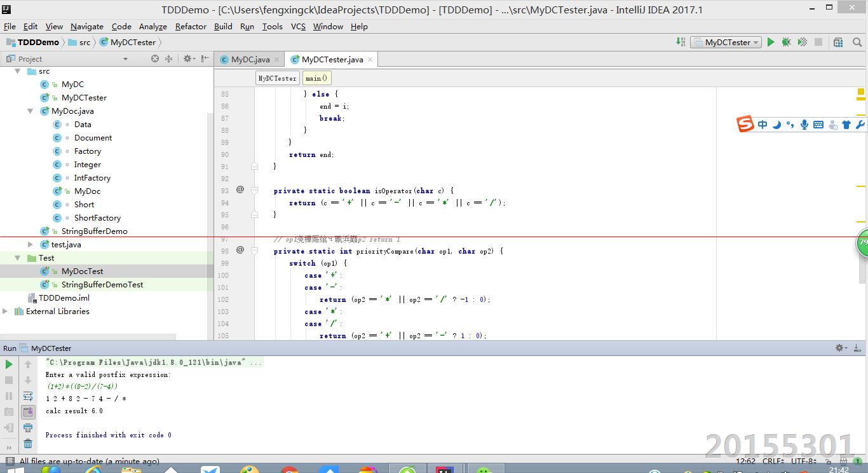Open Run panel gear settings dropdown
This screenshot has width=868, height=473.
click(x=841, y=348)
